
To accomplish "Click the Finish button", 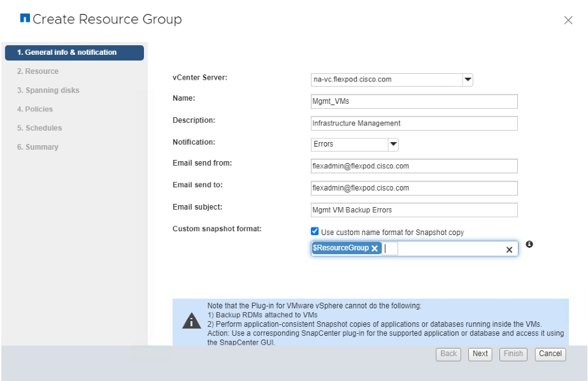I will pyautogui.click(x=513, y=354).
